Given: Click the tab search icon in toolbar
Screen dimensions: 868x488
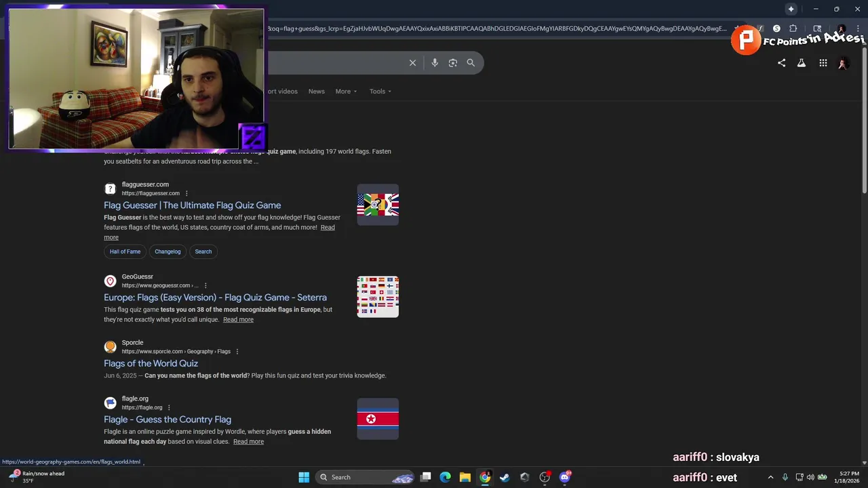Looking at the screenshot, I should pos(817,28).
